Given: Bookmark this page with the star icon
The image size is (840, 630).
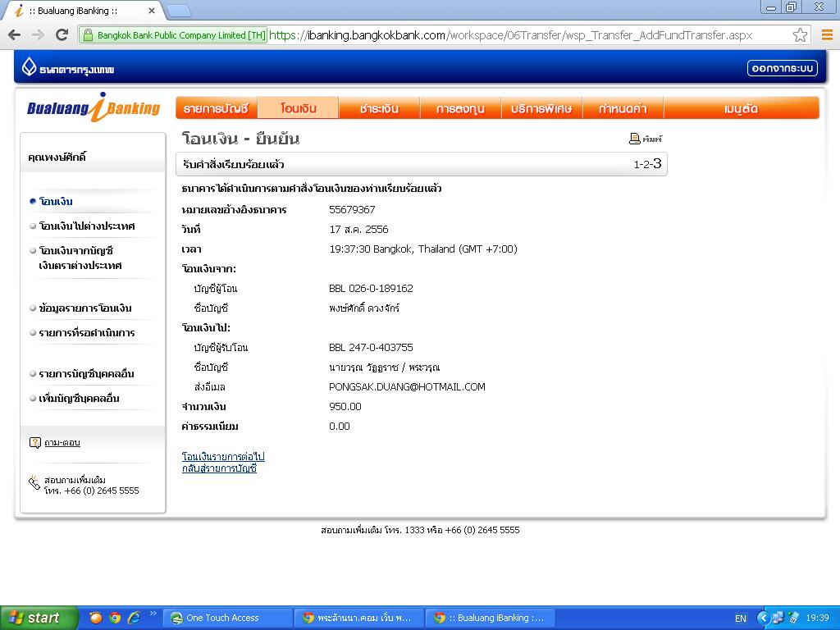Looking at the screenshot, I should [x=800, y=35].
